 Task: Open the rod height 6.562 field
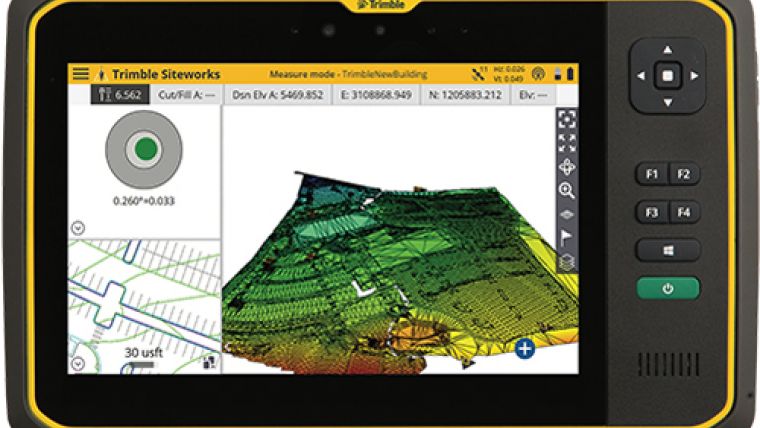click(x=120, y=95)
